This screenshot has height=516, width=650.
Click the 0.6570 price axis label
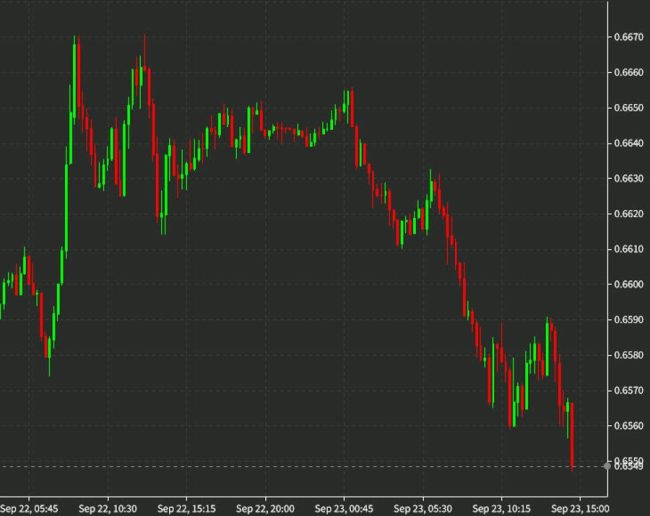tap(626, 390)
